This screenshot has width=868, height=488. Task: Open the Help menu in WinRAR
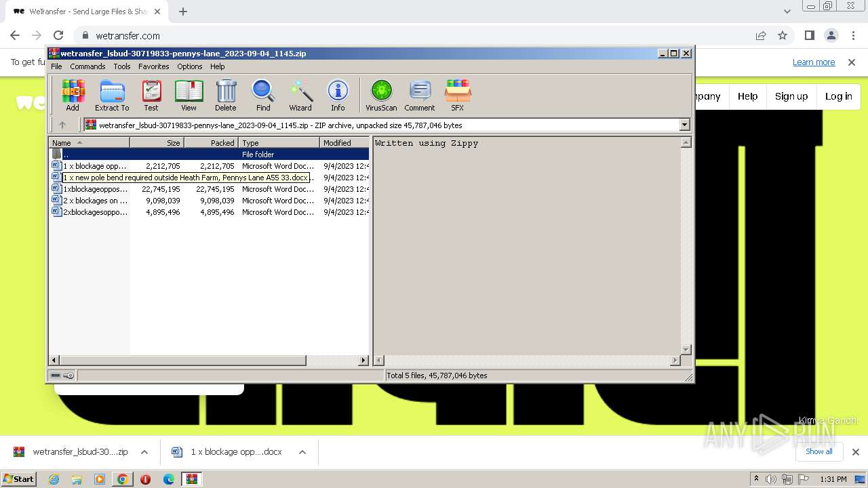click(x=217, y=66)
